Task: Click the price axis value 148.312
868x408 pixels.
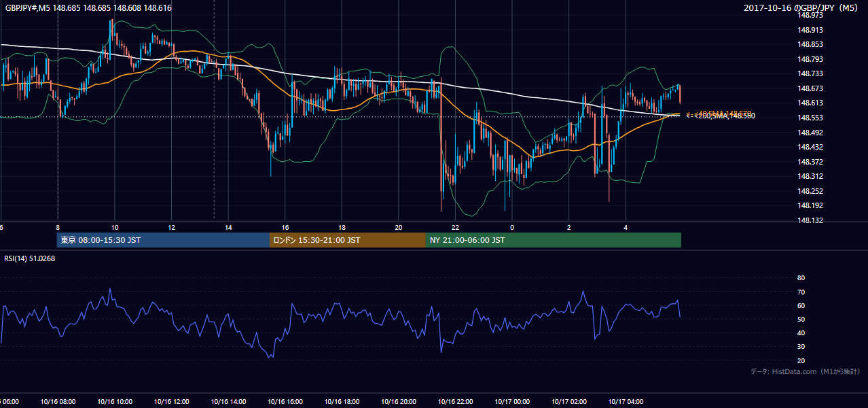Action: [x=810, y=176]
